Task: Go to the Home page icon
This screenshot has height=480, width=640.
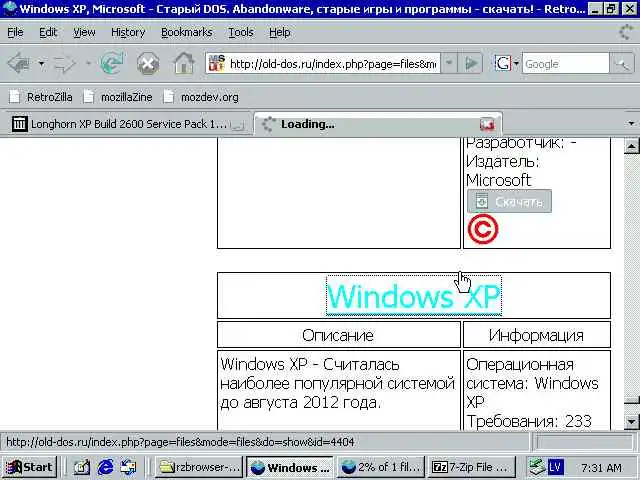Action: pos(184,64)
